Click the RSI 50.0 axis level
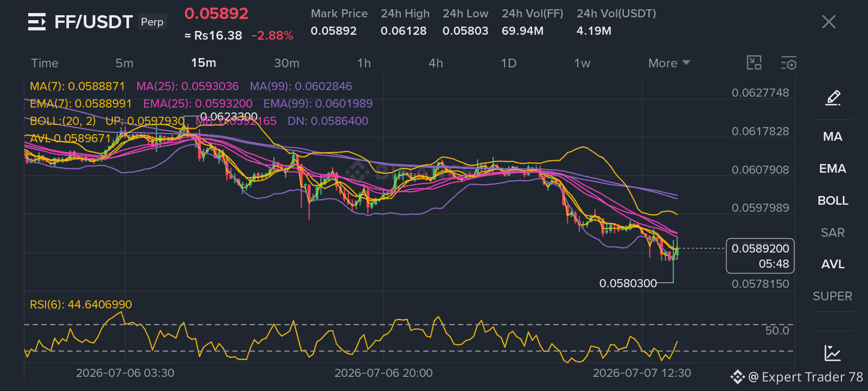Image resolution: width=868 pixels, height=391 pixels. [777, 331]
